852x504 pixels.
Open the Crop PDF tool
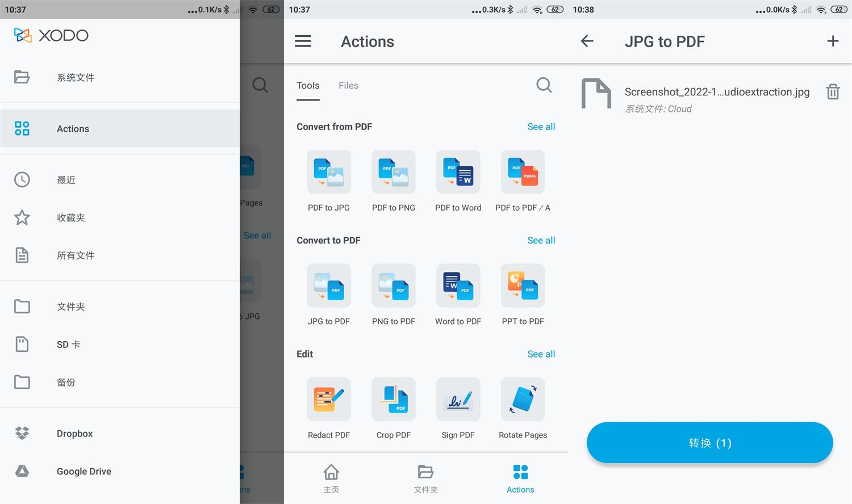(x=393, y=400)
